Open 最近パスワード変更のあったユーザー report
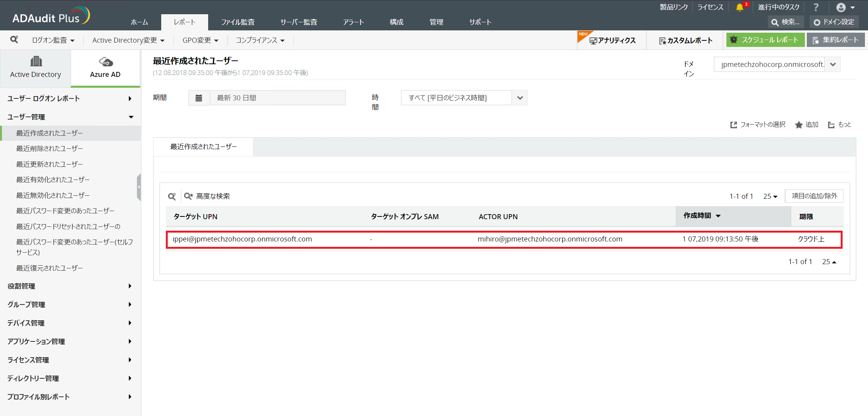The width and height of the screenshot is (868, 416). pos(65,211)
